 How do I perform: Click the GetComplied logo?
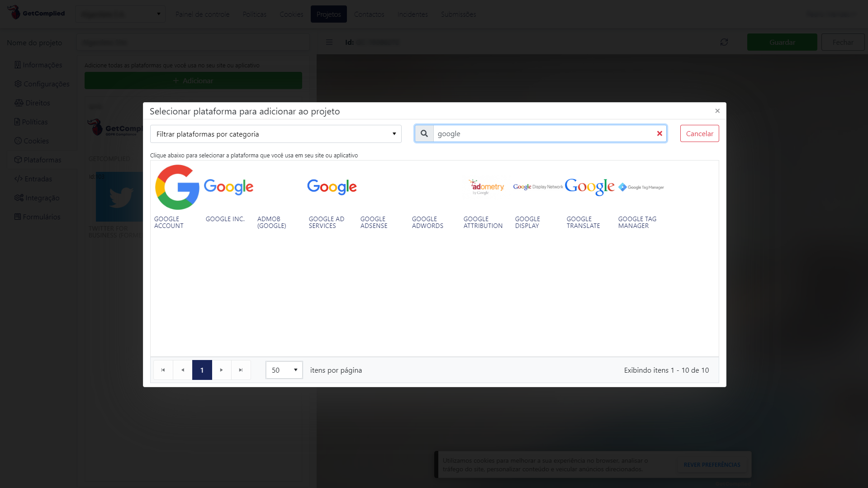pos(36,13)
